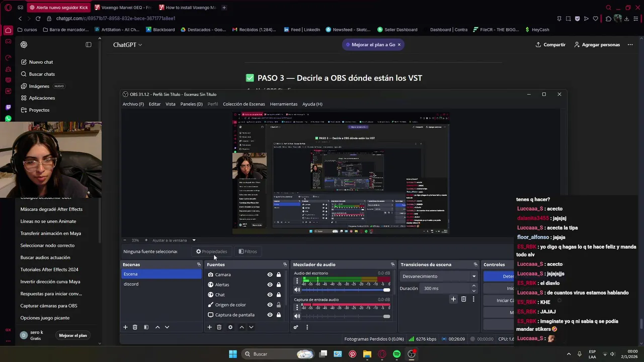Open File Explorer from taskbar
This screenshot has height=362, width=644.
(x=367, y=354)
